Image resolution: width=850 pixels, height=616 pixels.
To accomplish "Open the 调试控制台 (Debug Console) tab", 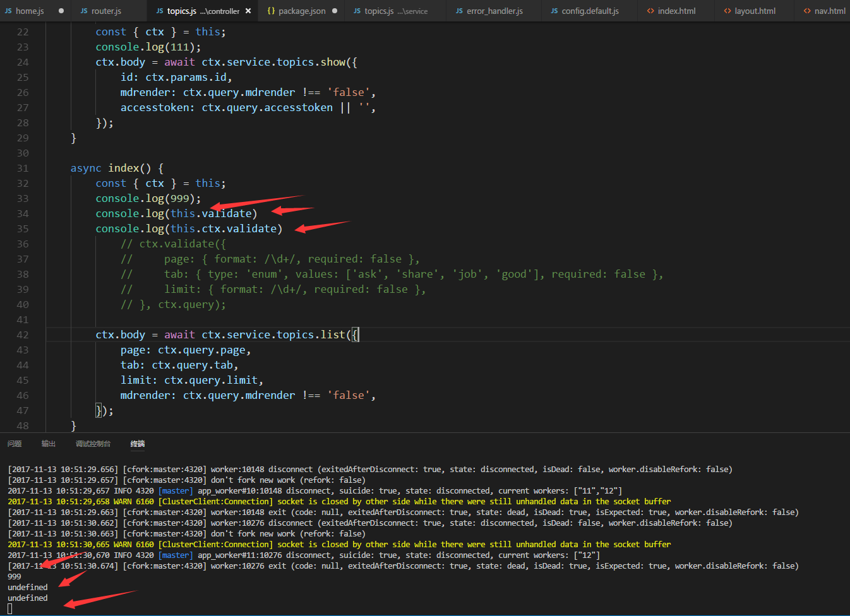I will [93, 443].
